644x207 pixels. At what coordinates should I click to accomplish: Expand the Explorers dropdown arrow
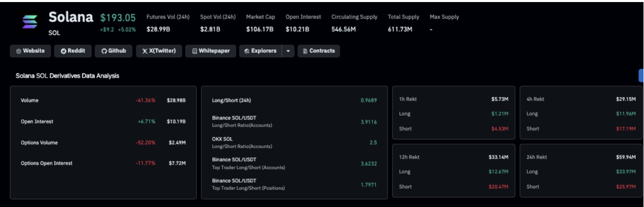point(288,51)
